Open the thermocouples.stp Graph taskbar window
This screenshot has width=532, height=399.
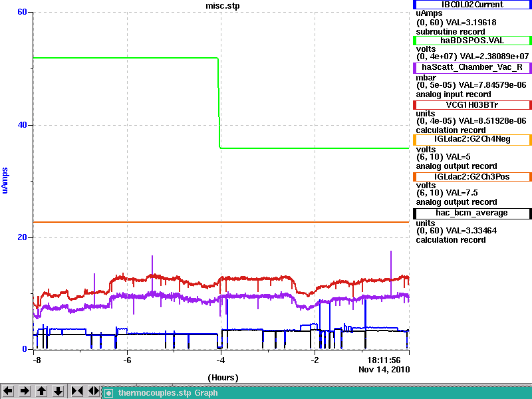tap(317, 393)
